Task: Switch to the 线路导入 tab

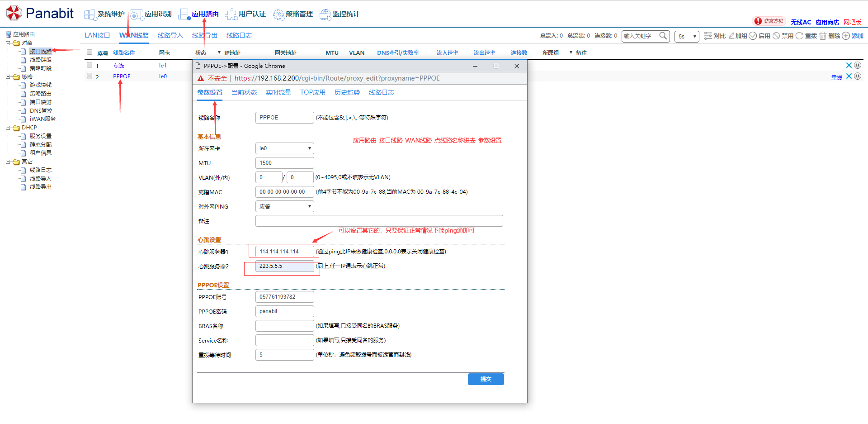Action: (170, 35)
